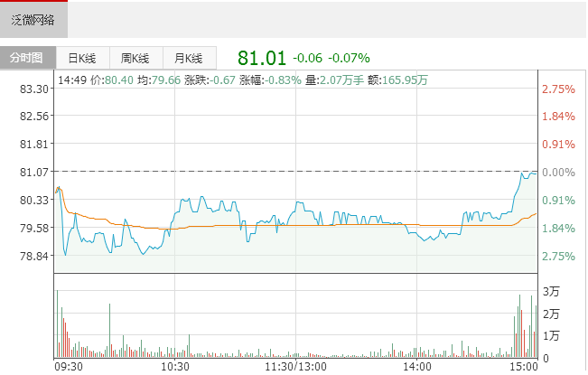This screenshot has width=588, height=375.
Task: Click the 10:30 time axis marker
Action: tap(175, 367)
